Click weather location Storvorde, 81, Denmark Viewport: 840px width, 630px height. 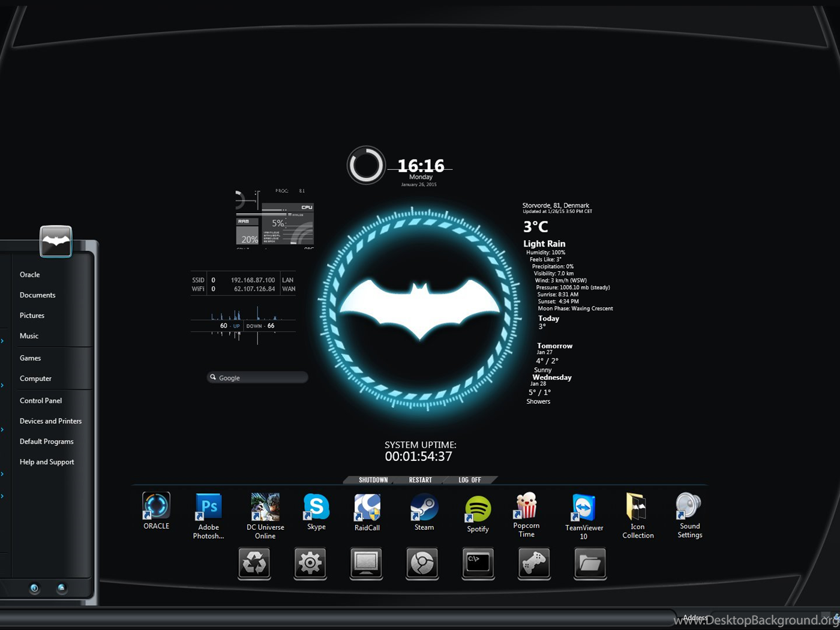click(556, 205)
